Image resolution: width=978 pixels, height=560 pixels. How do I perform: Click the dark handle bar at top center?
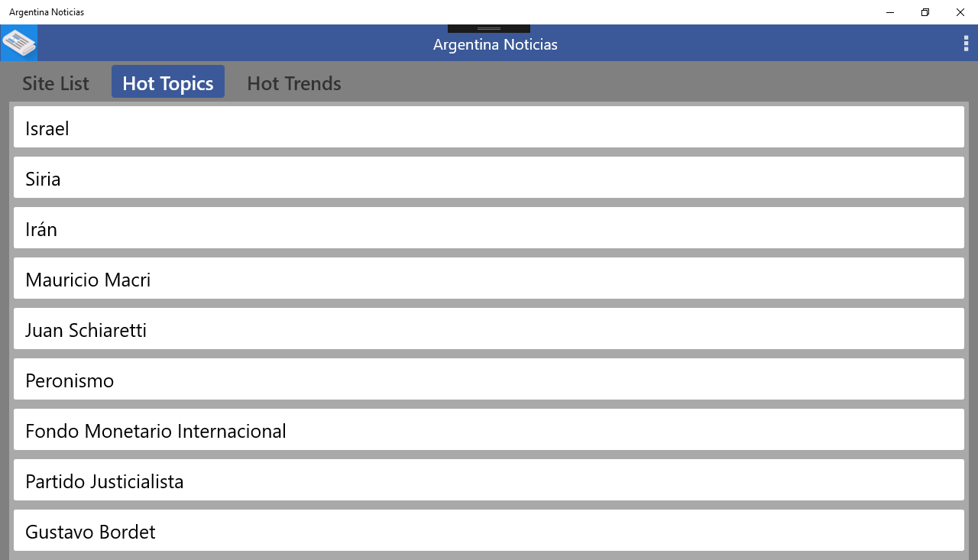tap(489, 29)
